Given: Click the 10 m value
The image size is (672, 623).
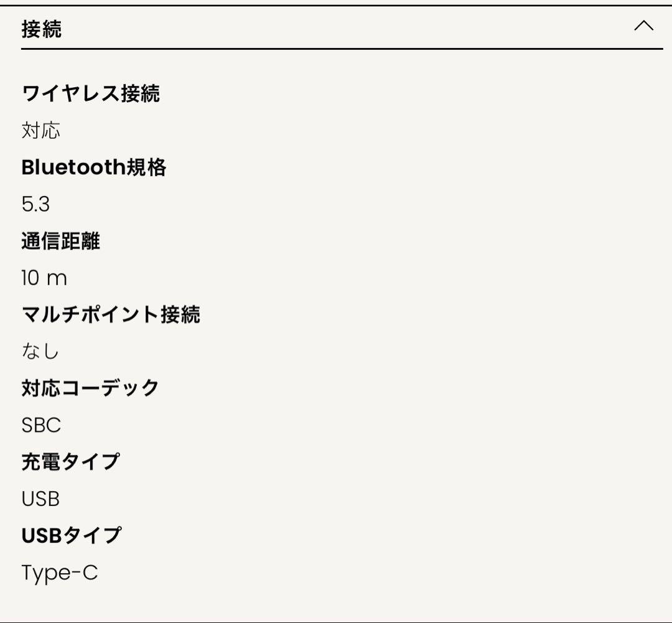Looking at the screenshot, I should point(42,278).
